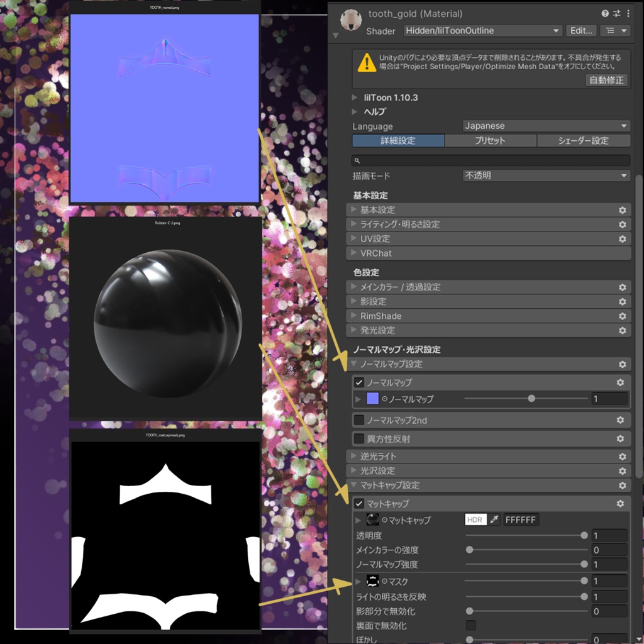The width and height of the screenshot is (644, 644).
Task: Open gear menu beside the マットキャップ checkbox
Action: (x=620, y=504)
